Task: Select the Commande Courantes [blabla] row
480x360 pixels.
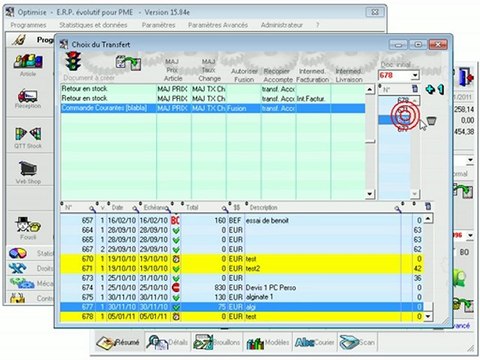Action: coord(213,108)
